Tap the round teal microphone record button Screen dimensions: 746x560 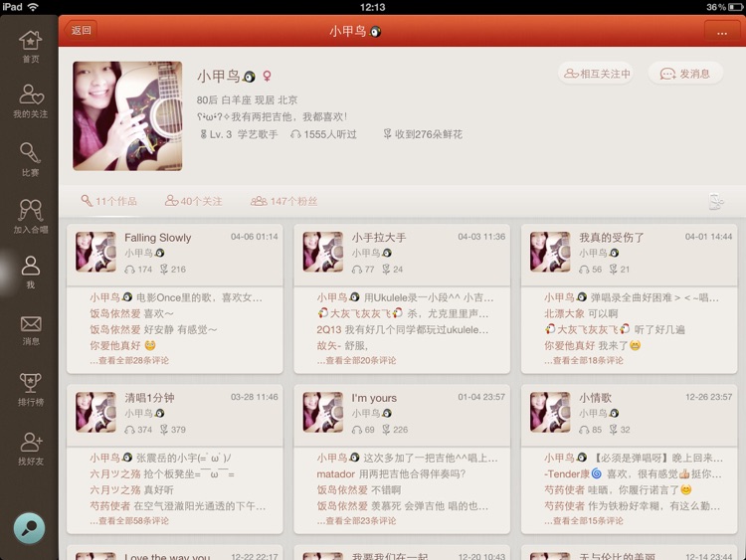pos(29,528)
